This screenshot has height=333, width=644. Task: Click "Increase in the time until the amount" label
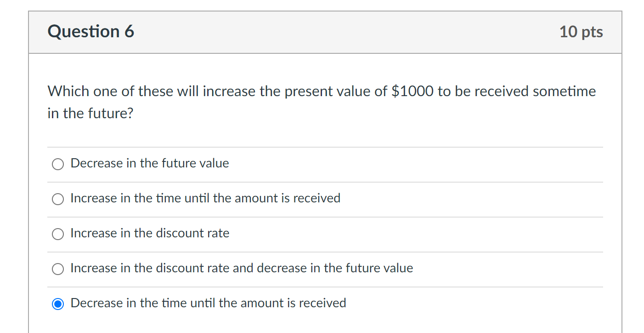(x=205, y=198)
